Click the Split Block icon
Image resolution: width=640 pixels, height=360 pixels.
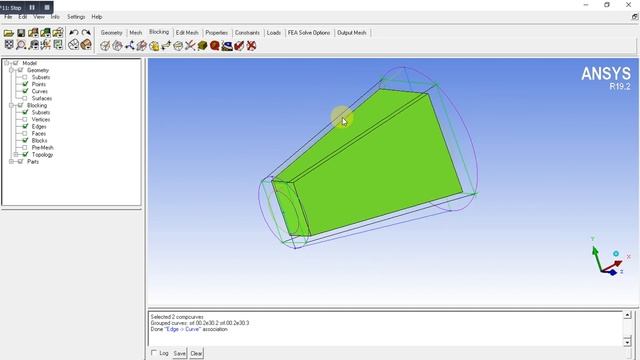tap(118, 46)
